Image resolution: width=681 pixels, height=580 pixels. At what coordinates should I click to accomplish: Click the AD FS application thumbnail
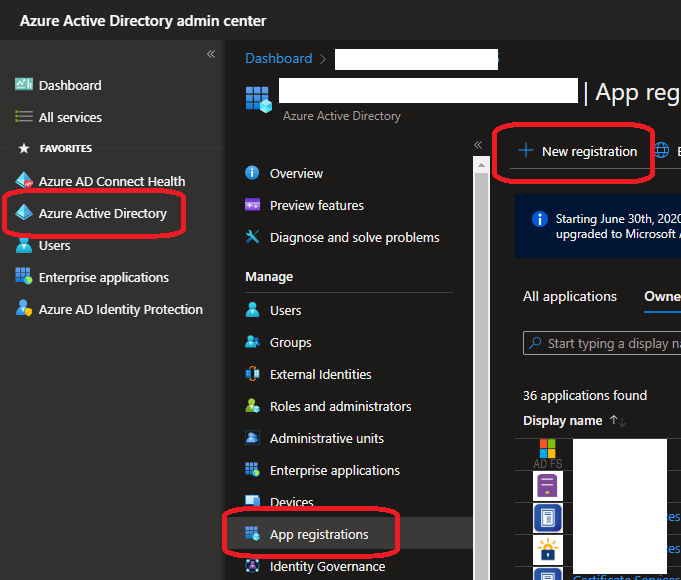[547, 452]
